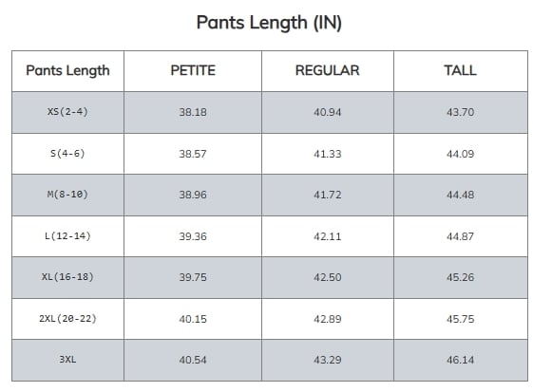This screenshot has height=392, width=533.
Task: Select the 3XL size row label
Action: [67, 360]
